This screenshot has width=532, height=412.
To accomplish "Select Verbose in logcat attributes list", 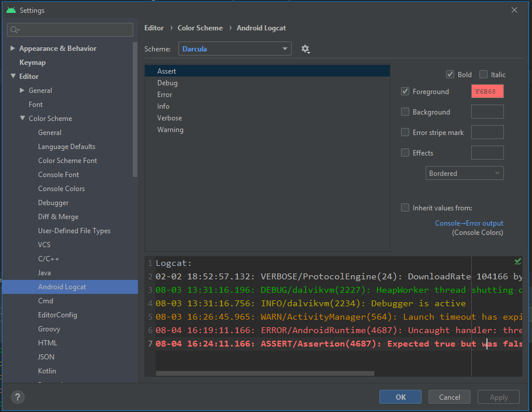I will [x=267, y=117].
